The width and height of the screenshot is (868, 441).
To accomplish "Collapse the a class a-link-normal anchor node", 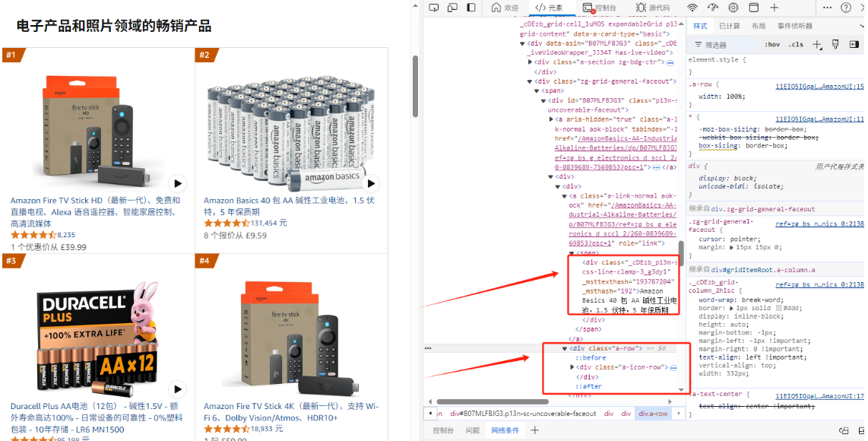I will click(564, 196).
